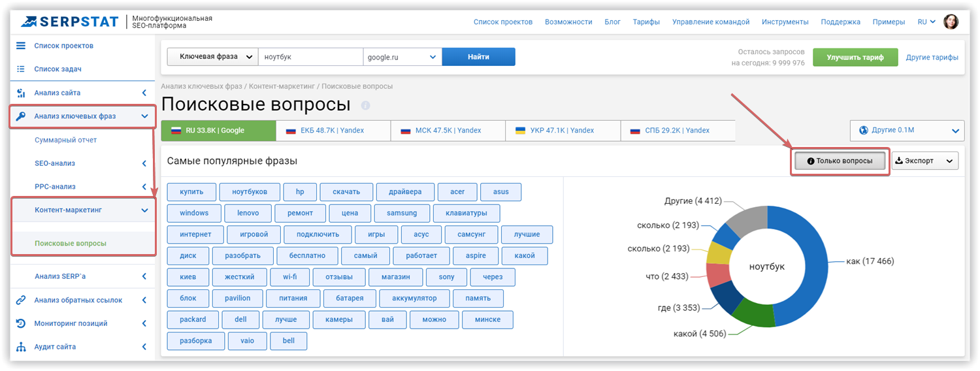Open Поисковые вопросы in the sidebar
The height and width of the screenshot is (371, 980).
(71, 243)
